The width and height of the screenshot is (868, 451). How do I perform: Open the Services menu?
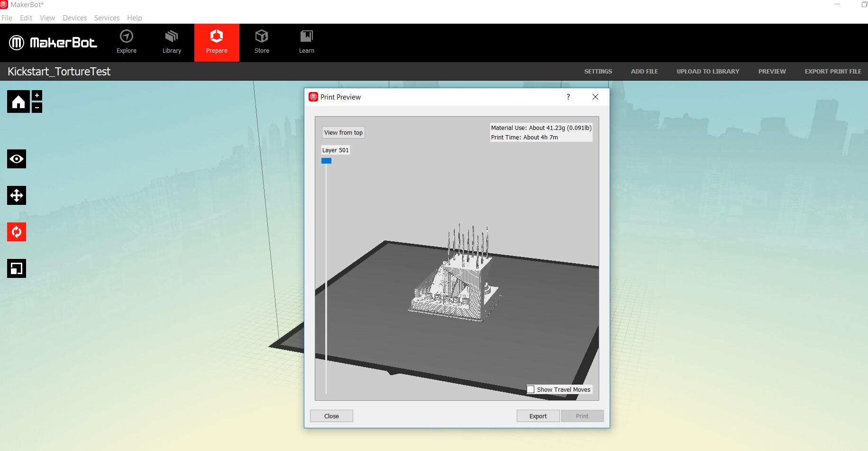[x=107, y=18]
